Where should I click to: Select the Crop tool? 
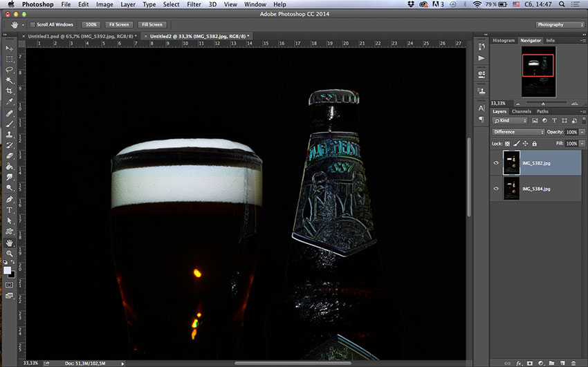point(10,91)
